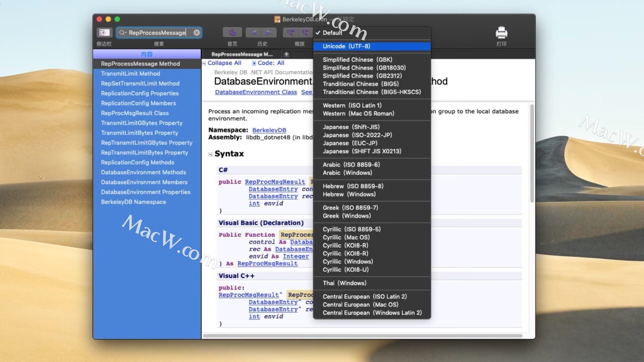Click Collapse All link

(224, 63)
